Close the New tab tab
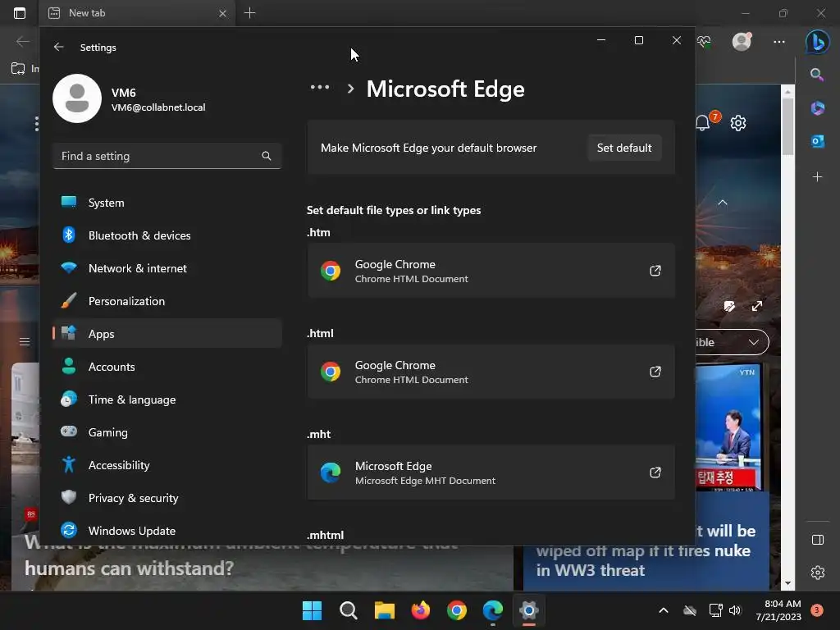The height and width of the screenshot is (630, 840). pos(222,13)
